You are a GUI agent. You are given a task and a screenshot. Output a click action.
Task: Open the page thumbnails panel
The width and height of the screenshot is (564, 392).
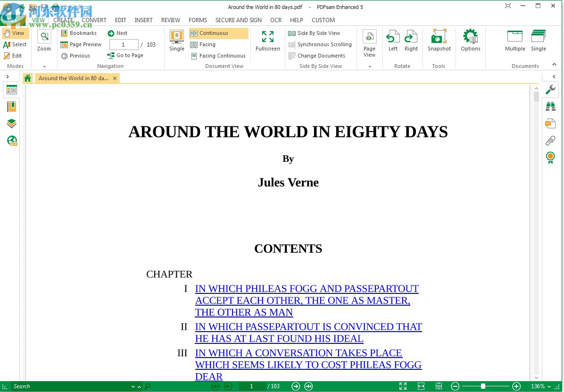[x=11, y=90]
